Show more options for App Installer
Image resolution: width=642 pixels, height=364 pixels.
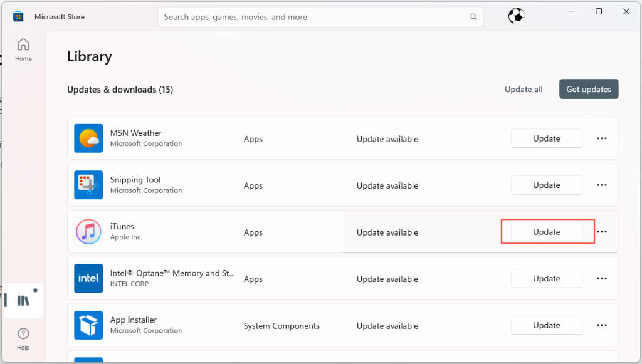[x=602, y=325]
